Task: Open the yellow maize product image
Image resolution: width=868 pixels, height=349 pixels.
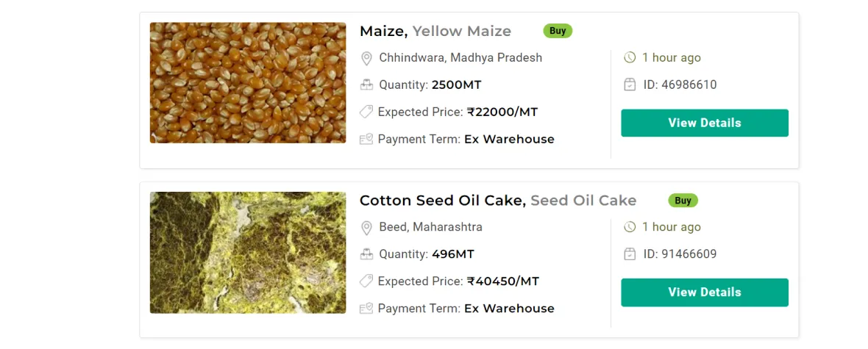Action: pos(248,82)
